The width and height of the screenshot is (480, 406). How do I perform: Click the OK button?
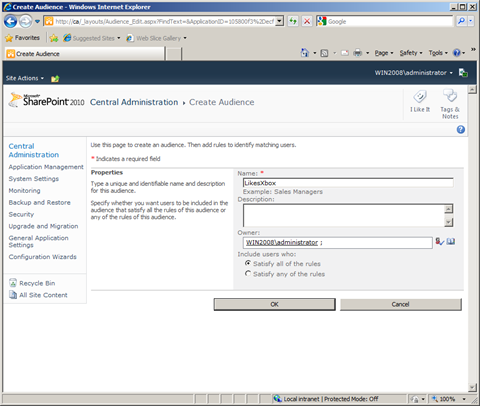click(x=274, y=304)
